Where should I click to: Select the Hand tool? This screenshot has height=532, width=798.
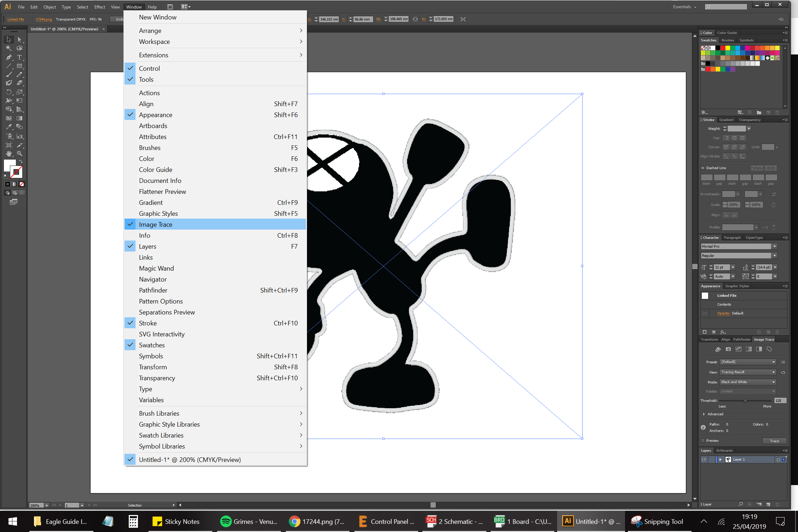click(9, 154)
